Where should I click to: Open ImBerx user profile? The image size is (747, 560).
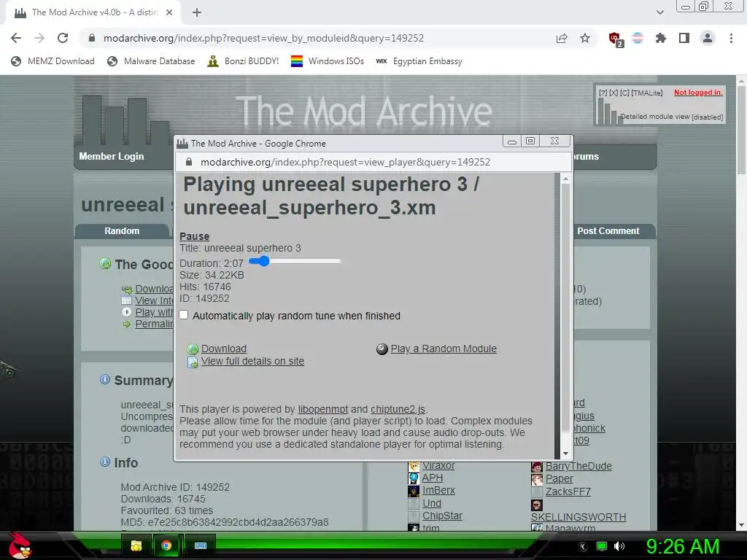click(438, 490)
